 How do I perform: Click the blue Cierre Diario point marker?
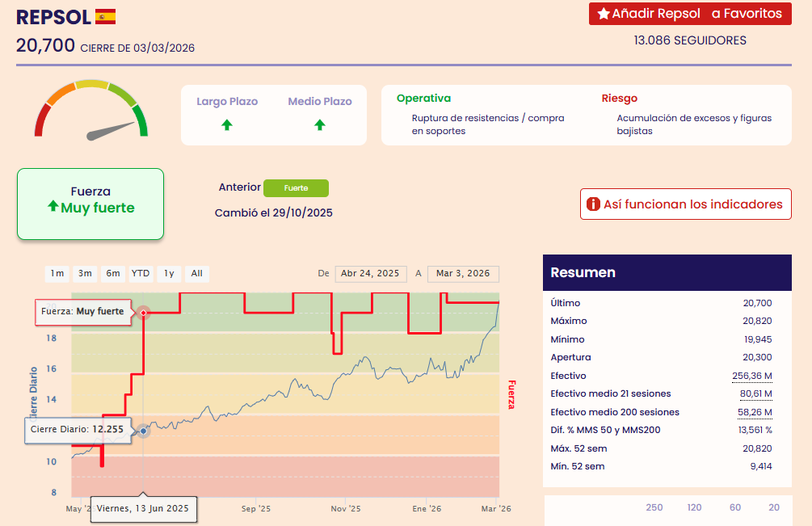(144, 431)
